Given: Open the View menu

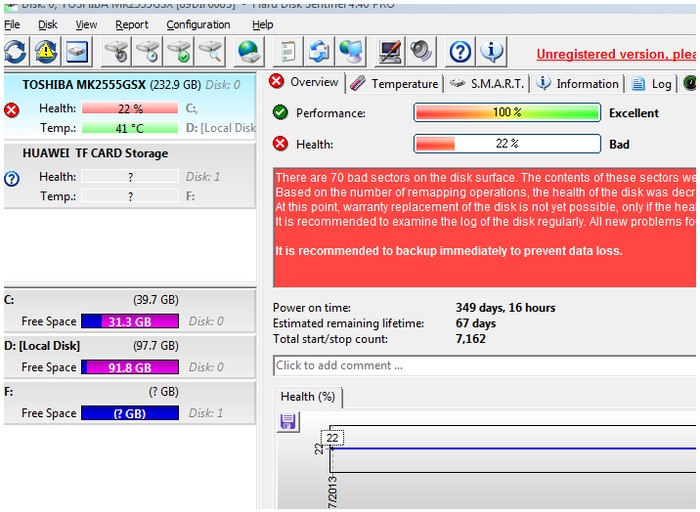Looking at the screenshot, I should click(x=86, y=25).
